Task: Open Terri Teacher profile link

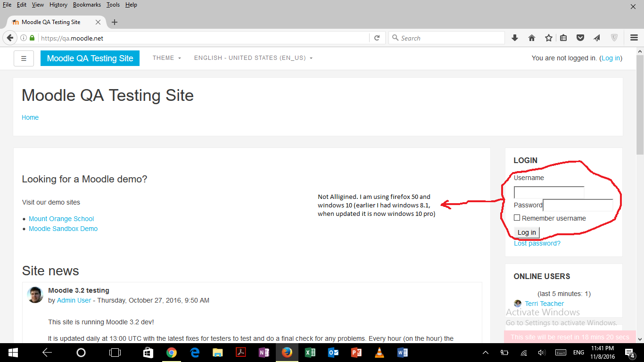Action: pos(545,304)
